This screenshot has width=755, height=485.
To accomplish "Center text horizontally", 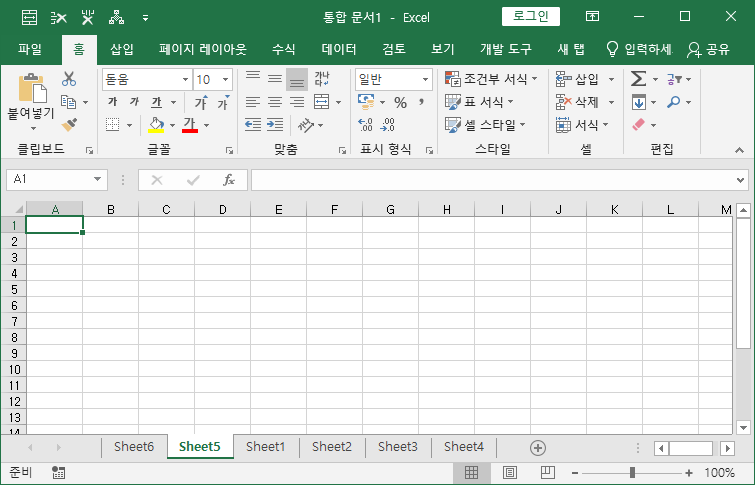I will click(275, 102).
